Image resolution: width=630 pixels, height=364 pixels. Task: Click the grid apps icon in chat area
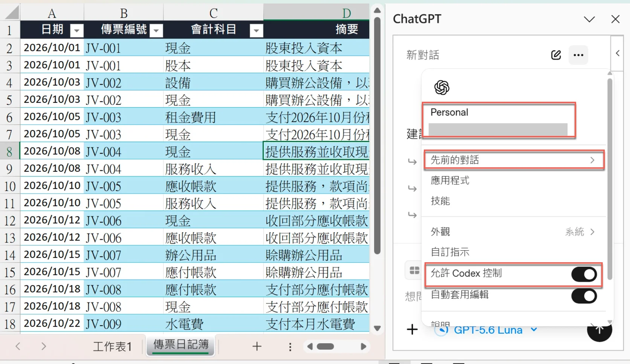coord(414,271)
